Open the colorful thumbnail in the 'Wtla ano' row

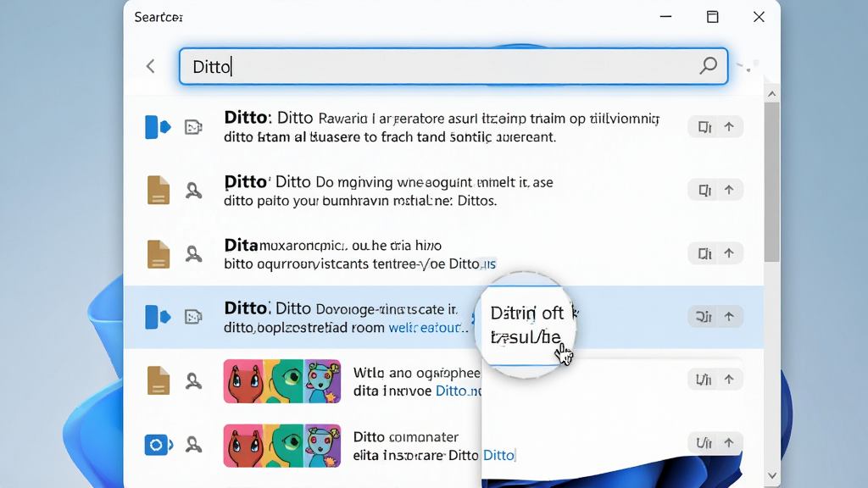(281, 381)
